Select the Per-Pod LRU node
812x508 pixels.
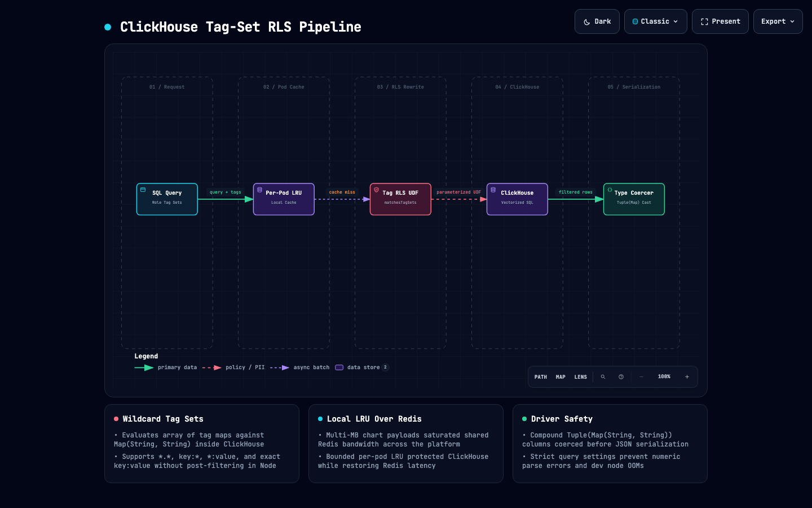point(284,199)
